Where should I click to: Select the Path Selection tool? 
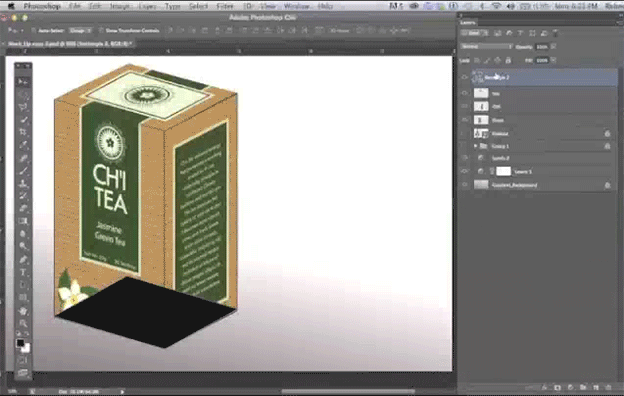(x=23, y=285)
